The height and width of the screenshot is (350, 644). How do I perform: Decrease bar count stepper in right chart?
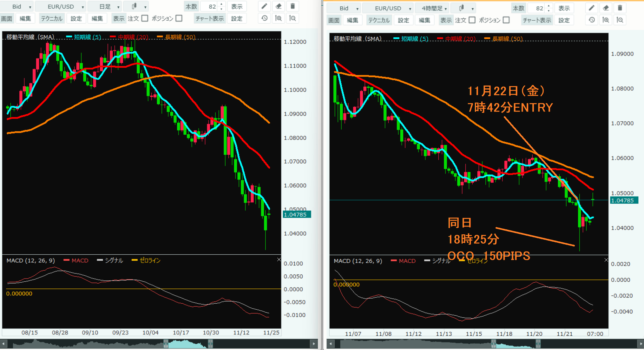click(x=549, y=10)
